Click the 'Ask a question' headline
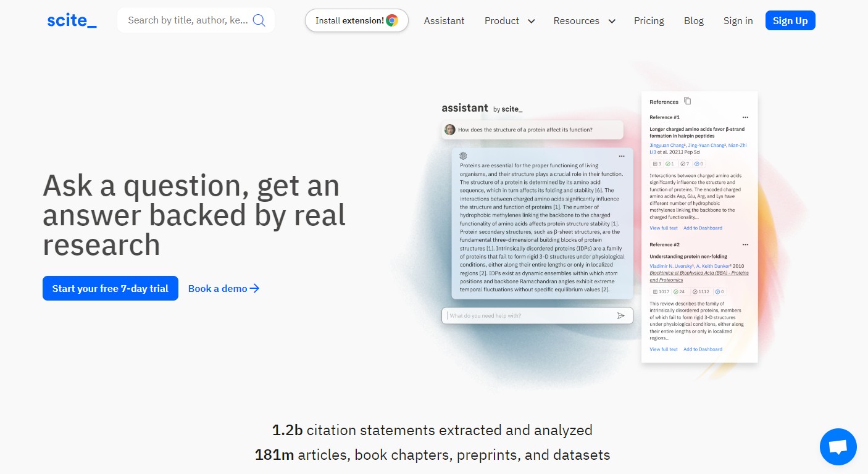This screenshot has height=474, width=868. coord(194,215)
